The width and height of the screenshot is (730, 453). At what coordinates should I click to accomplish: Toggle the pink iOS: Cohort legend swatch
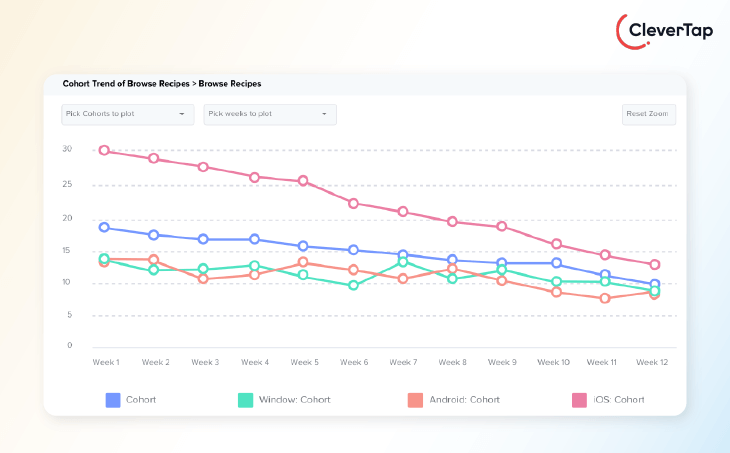579,400
